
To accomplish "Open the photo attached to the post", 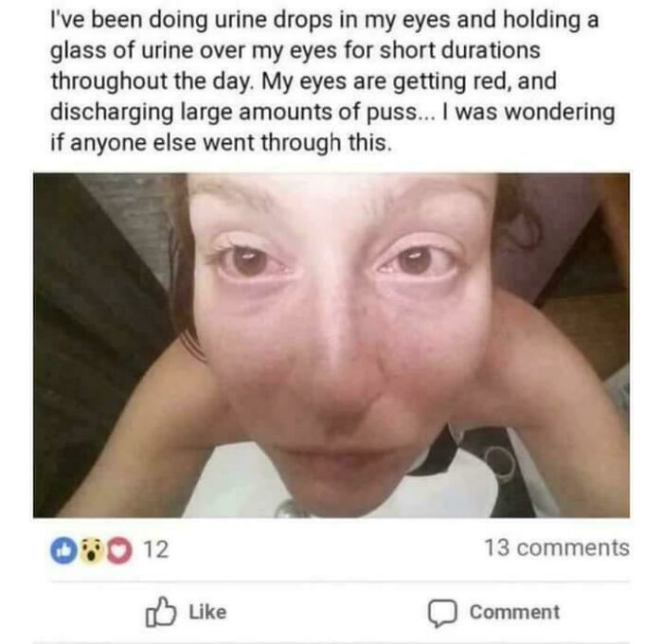I will tap(331, 345).
